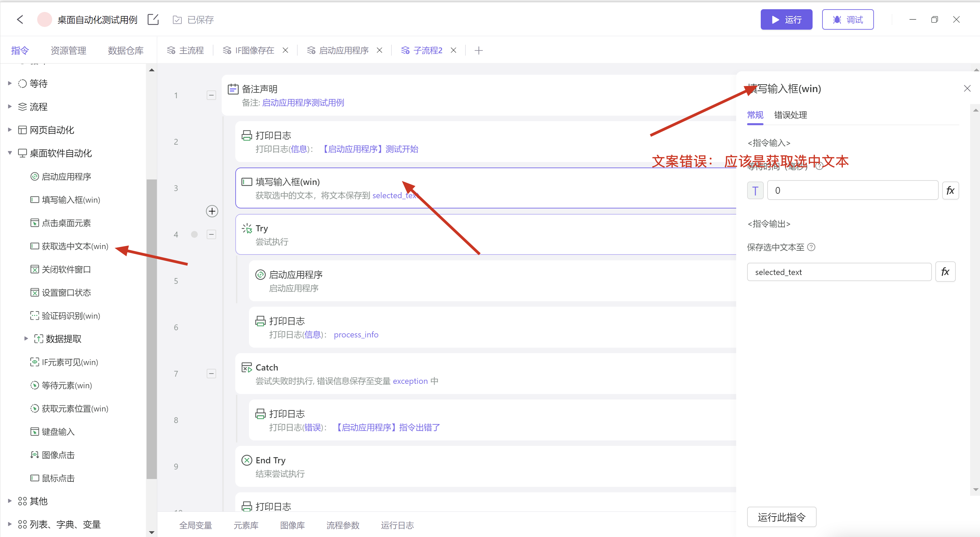This screenshot has width=980, height=537.
Task: Select 鼠标点击 command
Action: [53, 478]
